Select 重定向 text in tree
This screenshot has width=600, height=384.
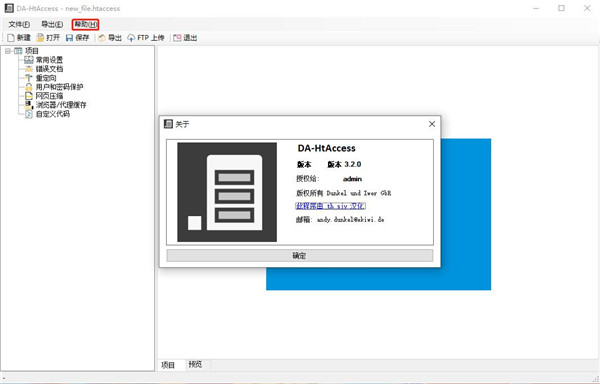click(x=46, y=78)
